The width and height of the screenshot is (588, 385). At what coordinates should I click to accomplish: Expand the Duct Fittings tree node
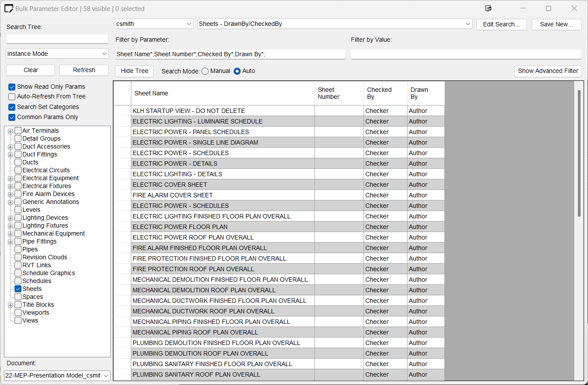point(10,155)
